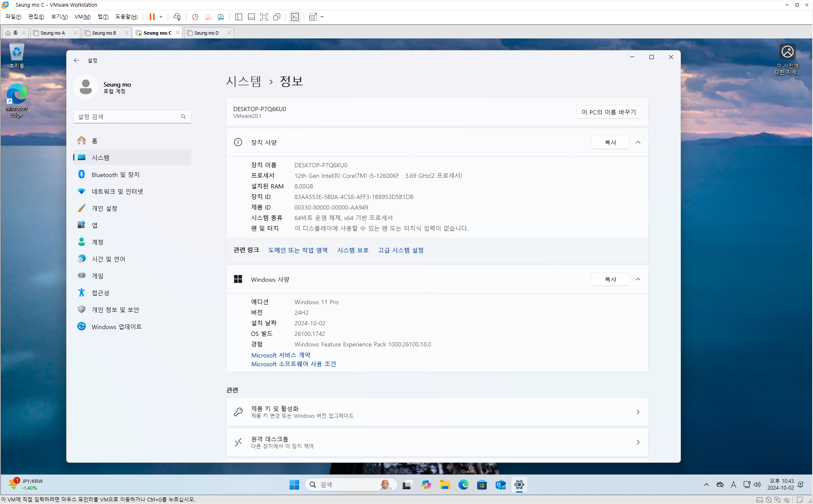Image resolution: width=813 pixels, height=504 pixels.
Task: Open the stretch guest dropdown arrow
Action: pos(322,17)
